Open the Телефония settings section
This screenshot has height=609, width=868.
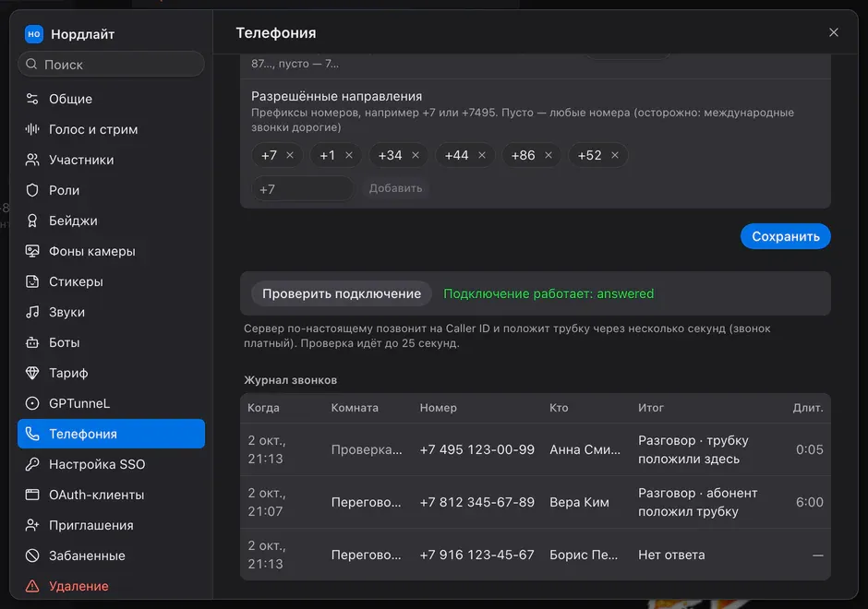click(111, 434)
